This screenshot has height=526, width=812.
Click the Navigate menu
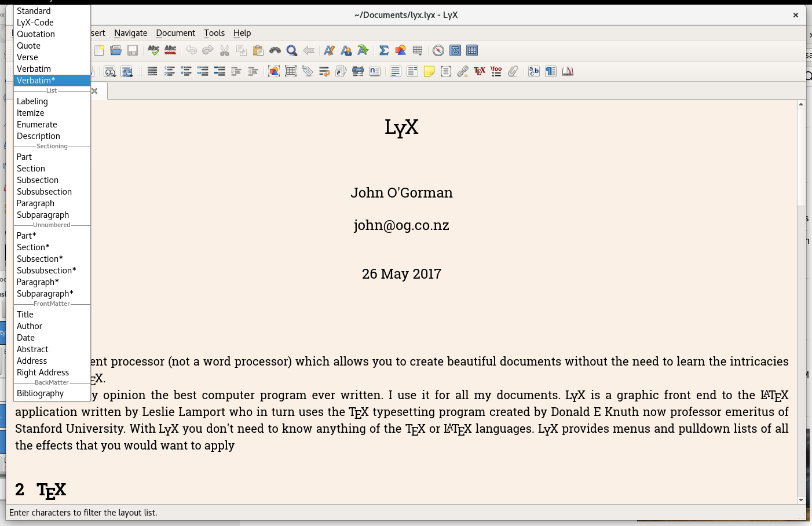(x=130, y=33)
